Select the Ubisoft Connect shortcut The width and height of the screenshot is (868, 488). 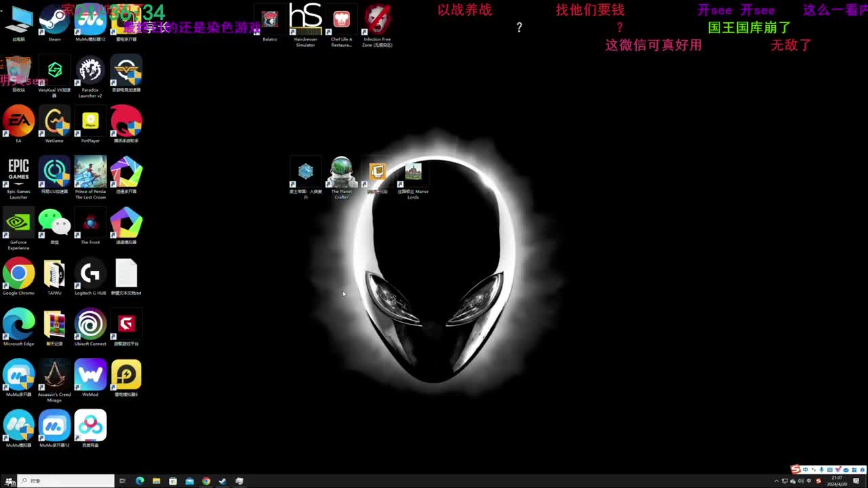(x=90, y=328)
